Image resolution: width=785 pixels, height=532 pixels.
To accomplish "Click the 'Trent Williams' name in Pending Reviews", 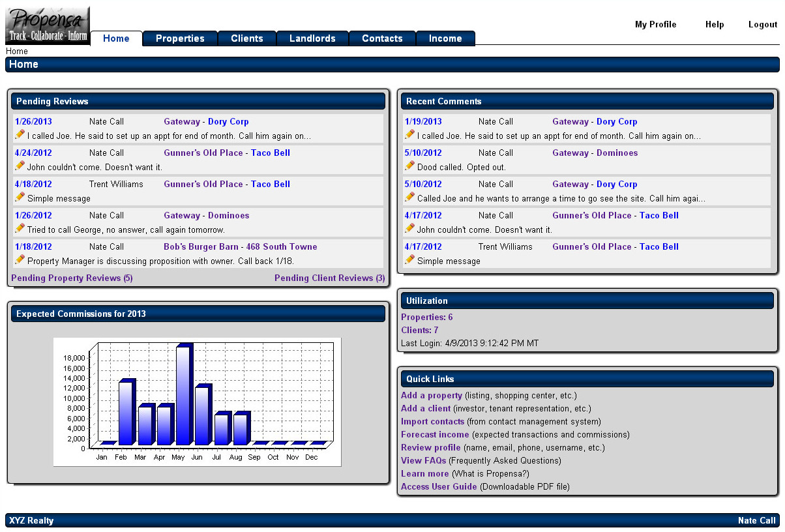I will pyautogui.click(x=116, y=185).
